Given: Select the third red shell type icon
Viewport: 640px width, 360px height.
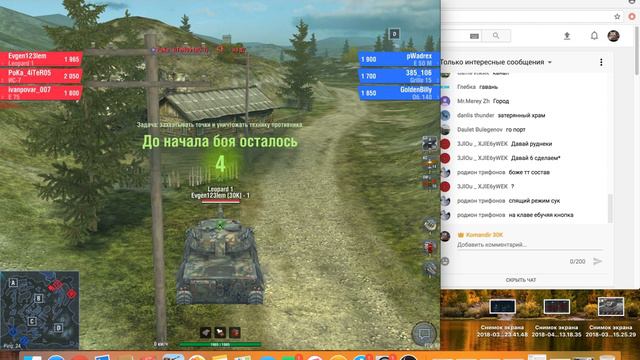Looking at the screenshot, I should pyautogui.click(x=429, y=182).
